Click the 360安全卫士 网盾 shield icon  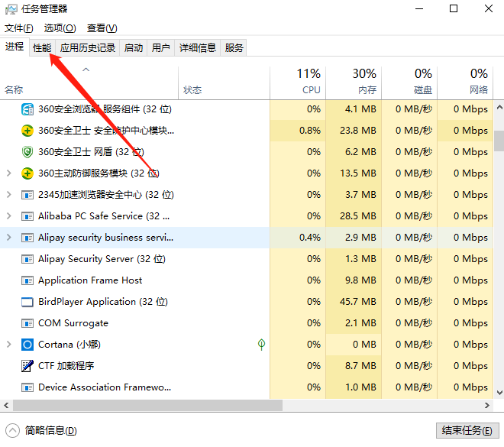tap(27, 152)
